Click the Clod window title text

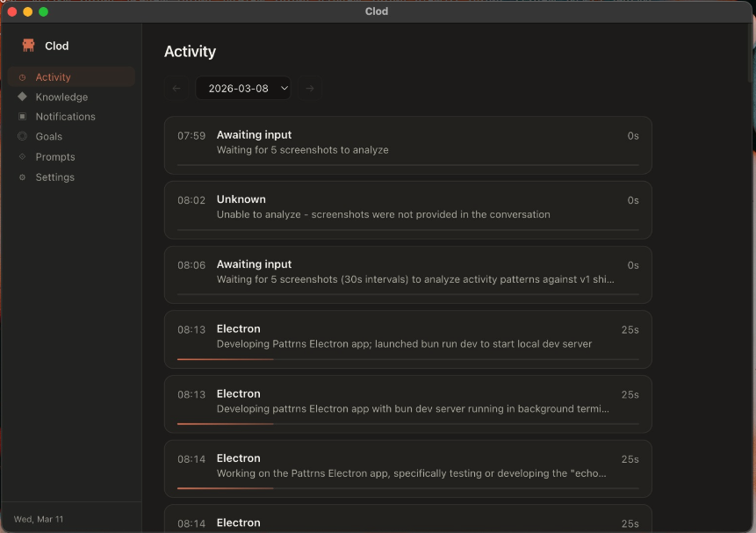click(x=377, y=11)
